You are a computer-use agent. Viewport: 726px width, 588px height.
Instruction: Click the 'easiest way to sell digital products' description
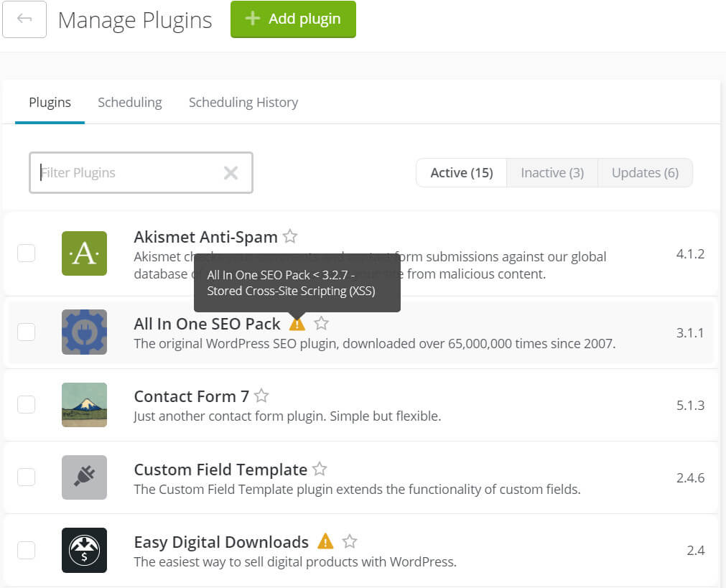[x=295, y=562]
